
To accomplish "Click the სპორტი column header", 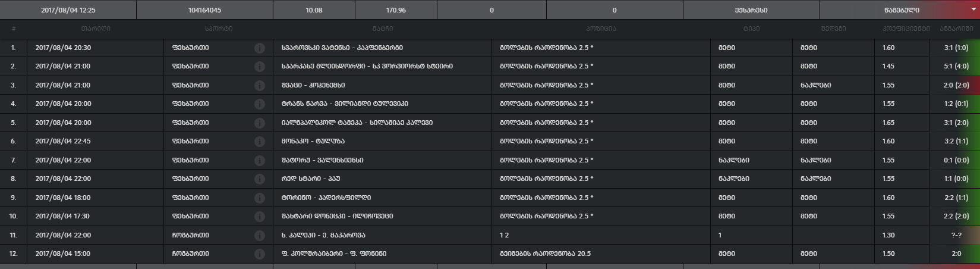I will [x=218, y=29].
